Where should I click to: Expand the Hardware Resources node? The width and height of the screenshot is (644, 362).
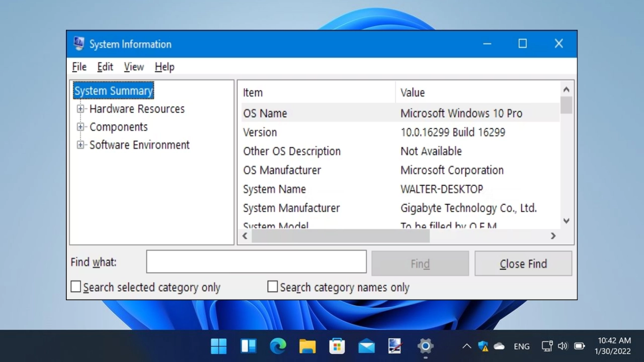pos(80,109)
